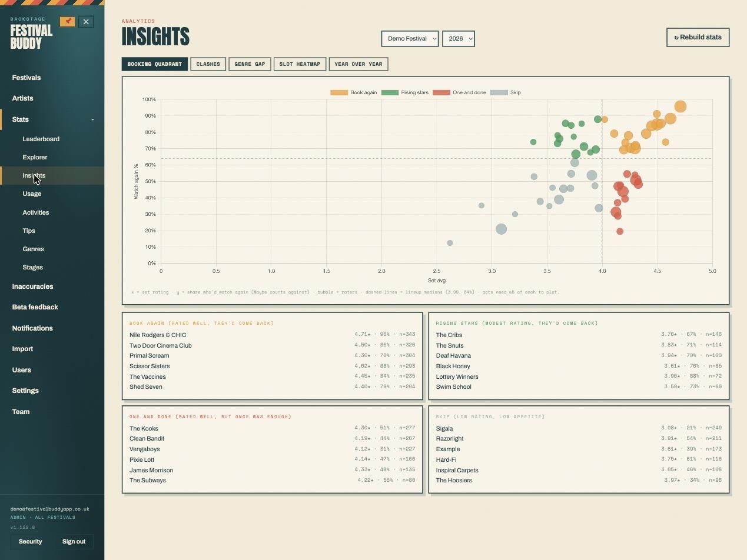The width and height of the screenshot is (747, 560).
Task: Toggle Rising stars legend swatch
Action: (390, 92)
